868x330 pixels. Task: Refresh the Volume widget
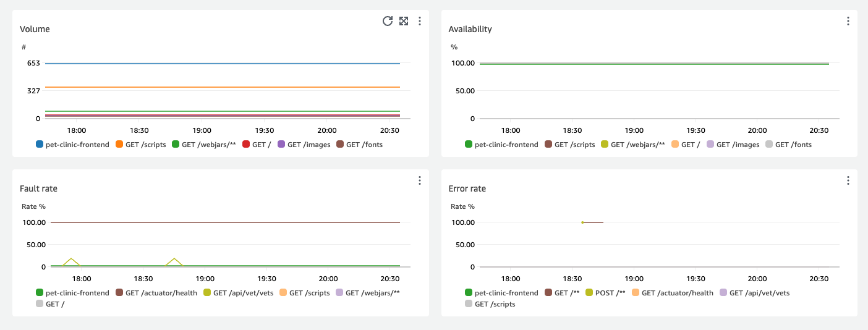tap(388, 21)
